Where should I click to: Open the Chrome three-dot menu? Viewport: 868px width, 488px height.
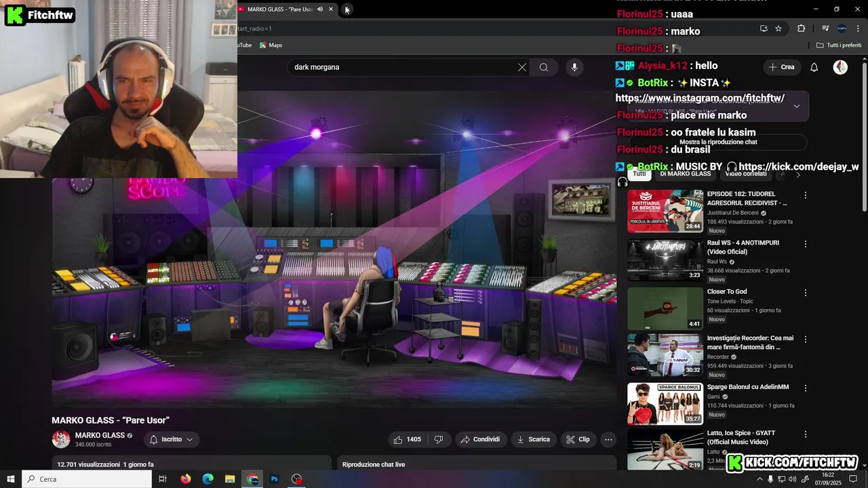click(x=858, y=28)
